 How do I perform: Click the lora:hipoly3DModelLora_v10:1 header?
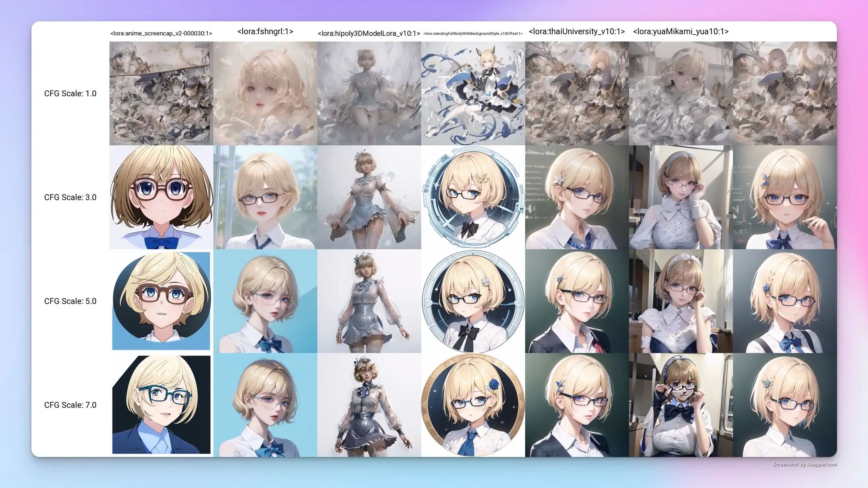pyautogui.click(x=369, y=33)
